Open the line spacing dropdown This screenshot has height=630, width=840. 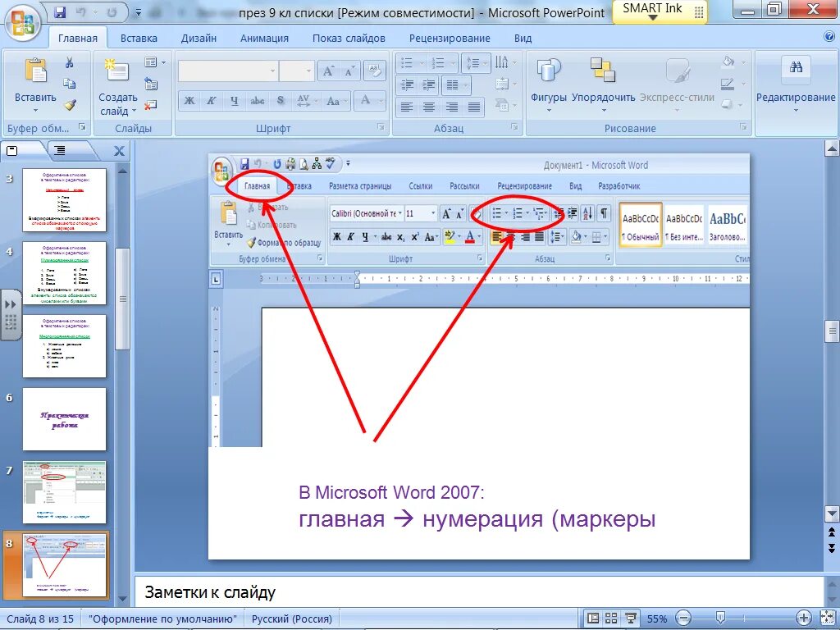(475, 63)
